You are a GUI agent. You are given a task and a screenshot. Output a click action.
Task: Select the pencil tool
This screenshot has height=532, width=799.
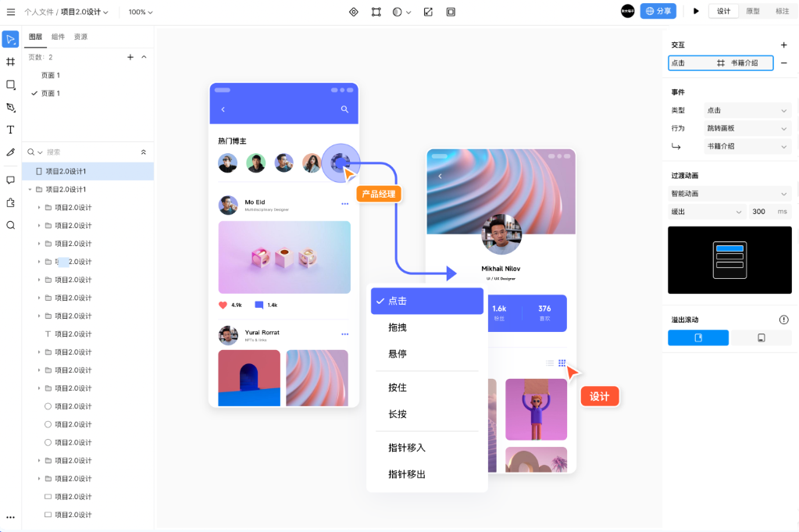coord(11,152)
